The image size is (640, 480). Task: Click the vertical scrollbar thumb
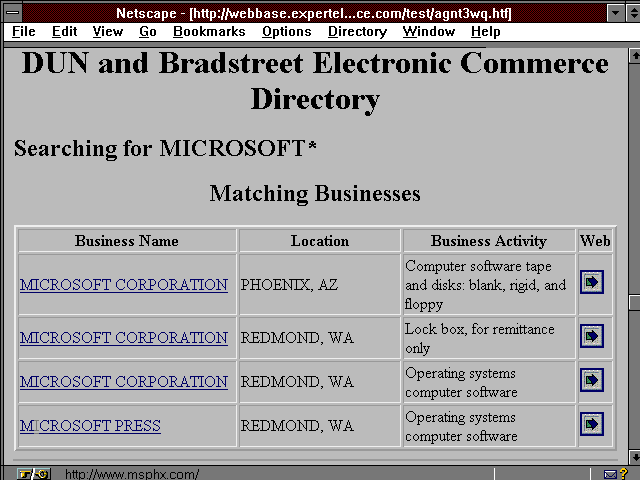coord(634,302)
